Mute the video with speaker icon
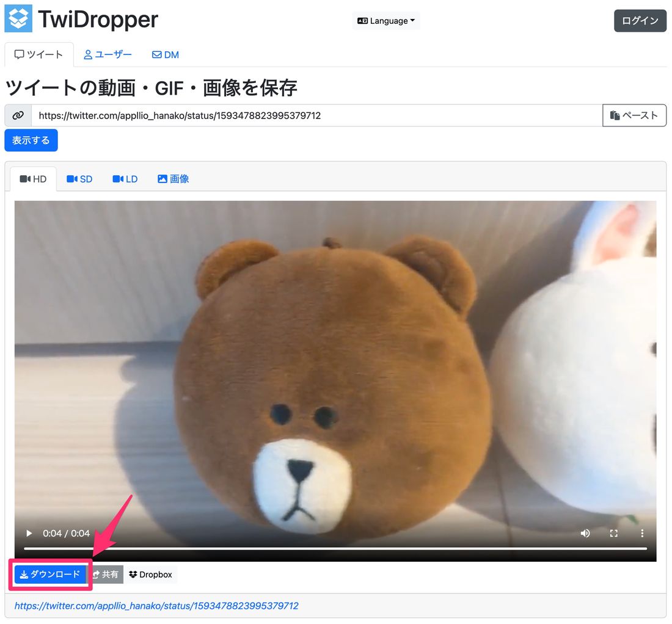 tap(585, 533)
